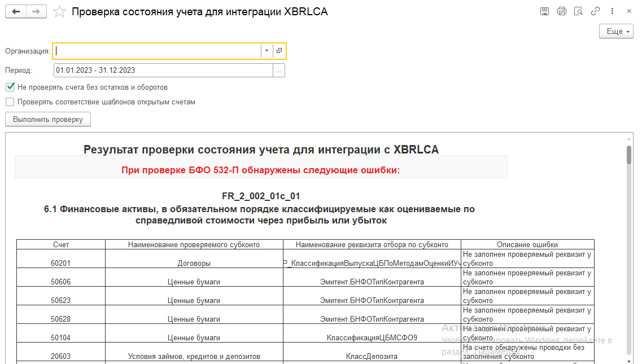Viewport: 642px width, 364px height.
Task: Select section title 6.1 Финансовые активы
Action: point(260,214)
